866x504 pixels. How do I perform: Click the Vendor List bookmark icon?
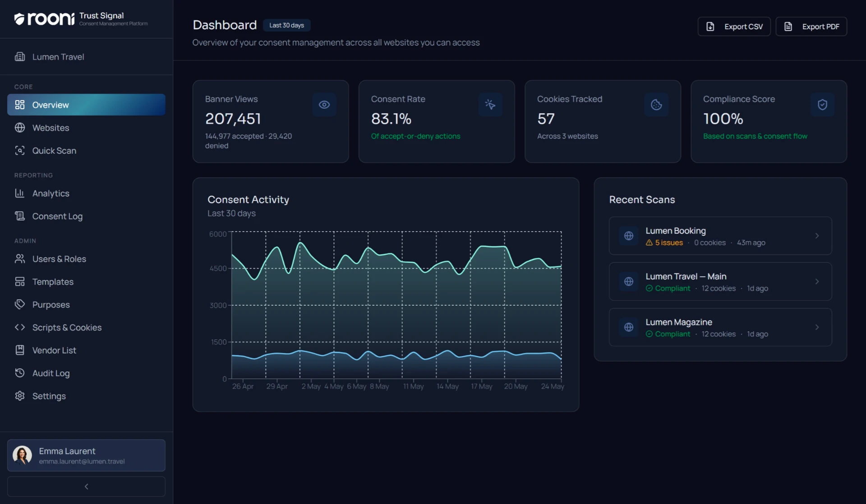click(20, 350)
